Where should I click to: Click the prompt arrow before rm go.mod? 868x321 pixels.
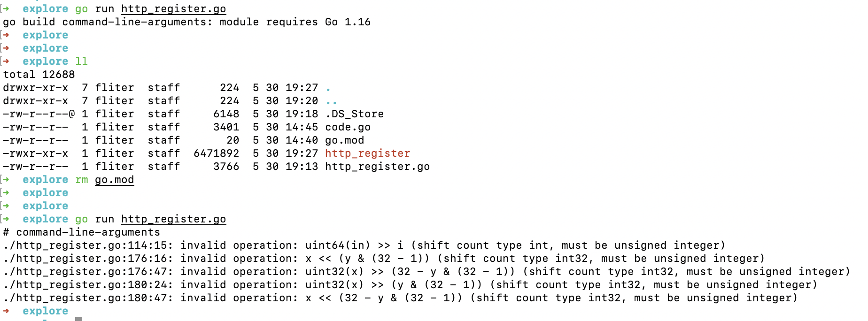point(6,180)
